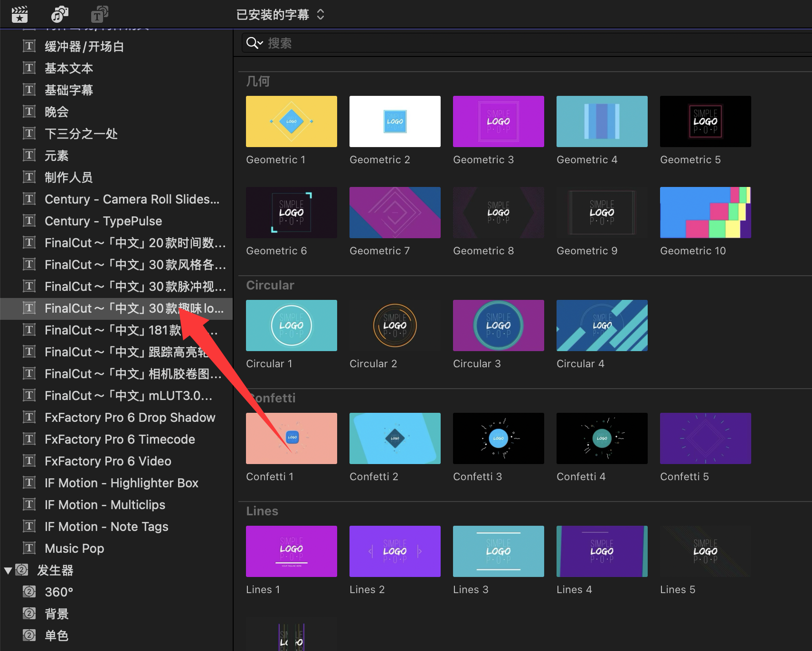Select the Geometric 1 title thumbnail

(291, 121)
